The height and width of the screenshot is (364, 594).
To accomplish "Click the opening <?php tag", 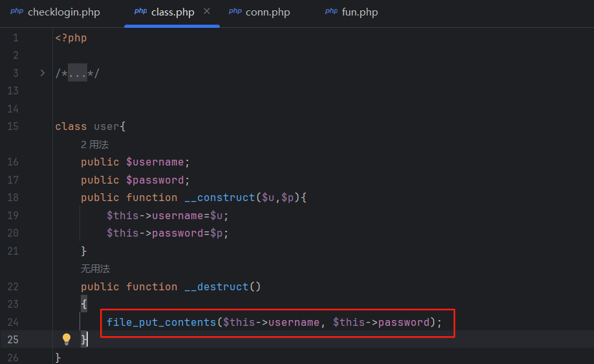I will pos(71,38).
